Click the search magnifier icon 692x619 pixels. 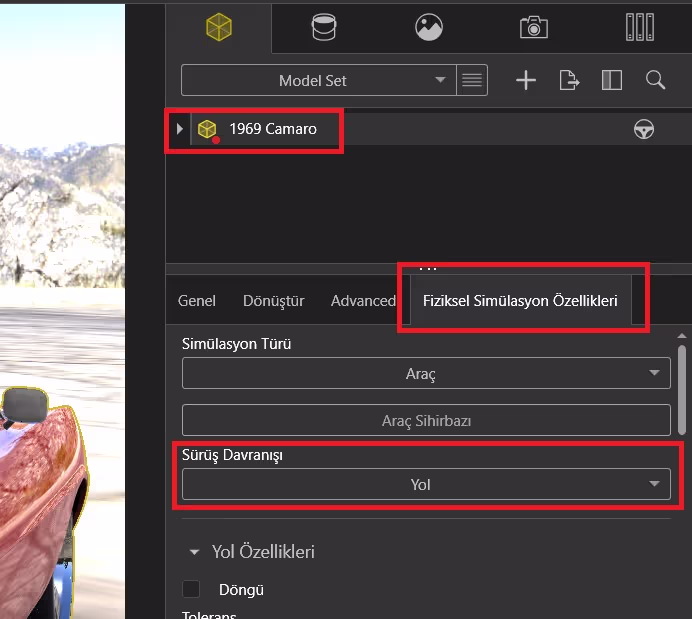click(x=655, y=80)
